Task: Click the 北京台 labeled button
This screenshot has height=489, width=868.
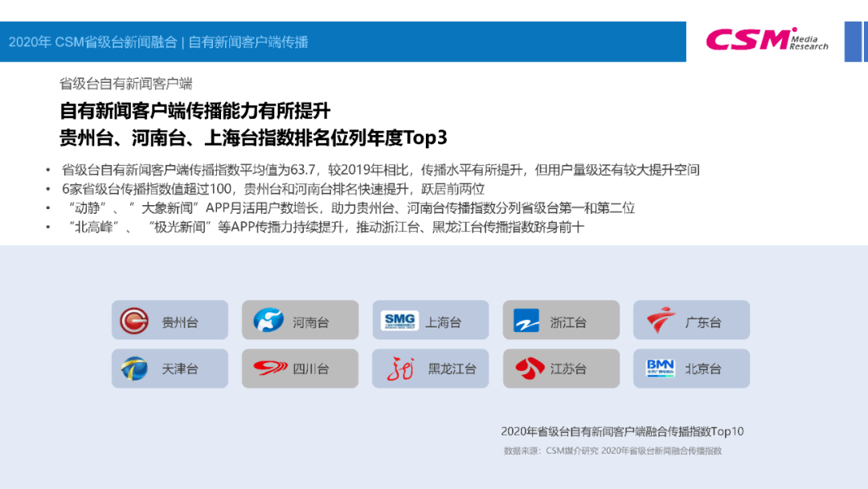Action: 690,368
